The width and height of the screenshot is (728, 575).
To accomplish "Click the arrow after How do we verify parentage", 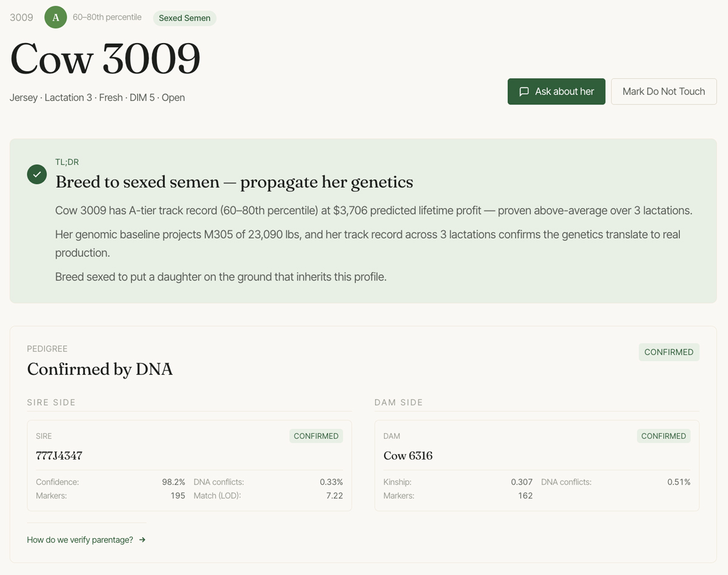I will coord(142,540).
